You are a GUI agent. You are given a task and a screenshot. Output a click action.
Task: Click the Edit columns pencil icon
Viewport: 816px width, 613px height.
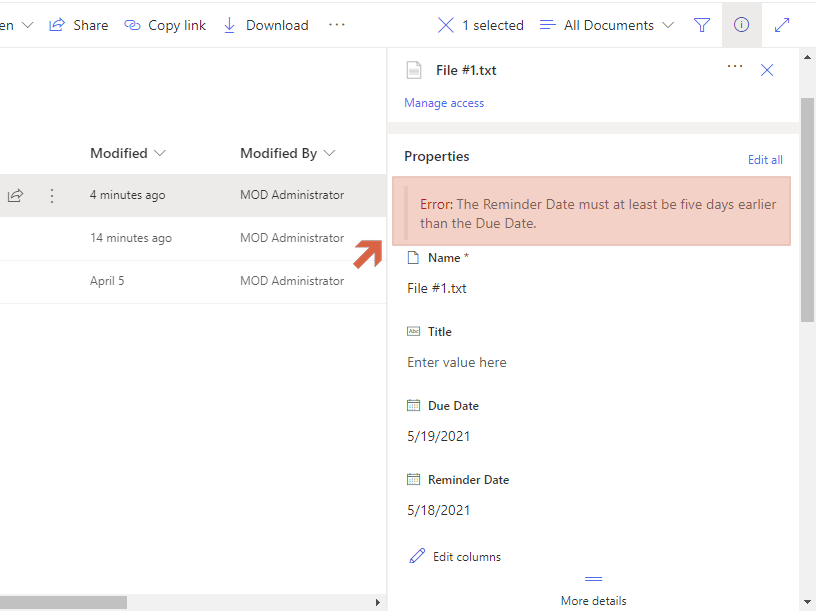click(x=417, y=556)
